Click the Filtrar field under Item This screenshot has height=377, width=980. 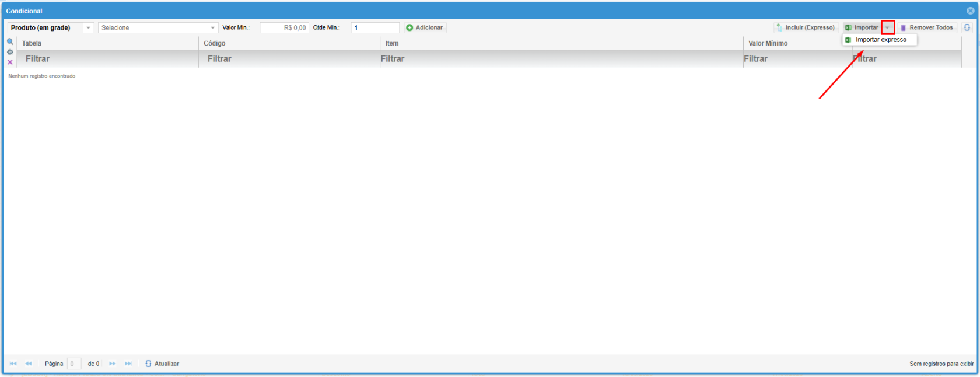[x=562, y=58]
